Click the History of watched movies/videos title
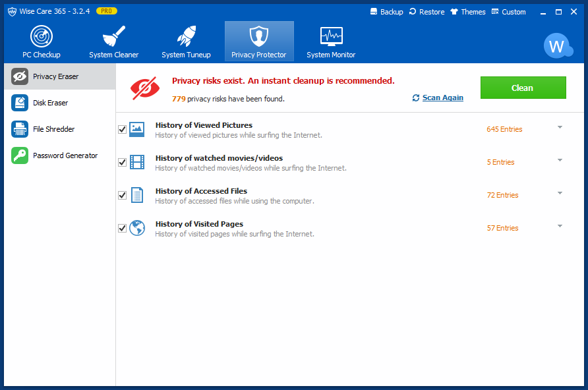 219,158
